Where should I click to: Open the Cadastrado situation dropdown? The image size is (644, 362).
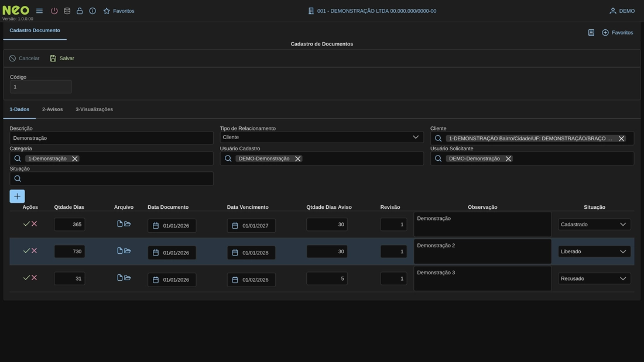tap(594, 225)
